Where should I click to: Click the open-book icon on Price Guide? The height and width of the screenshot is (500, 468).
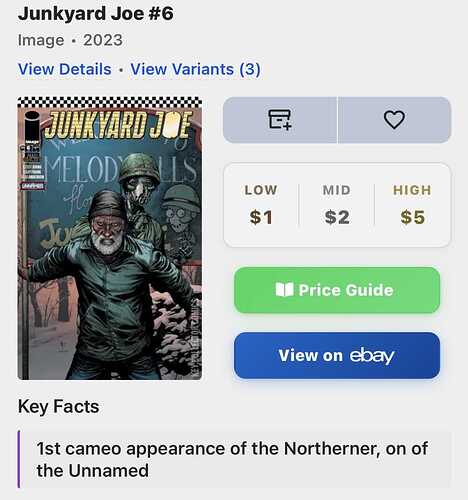284,290
